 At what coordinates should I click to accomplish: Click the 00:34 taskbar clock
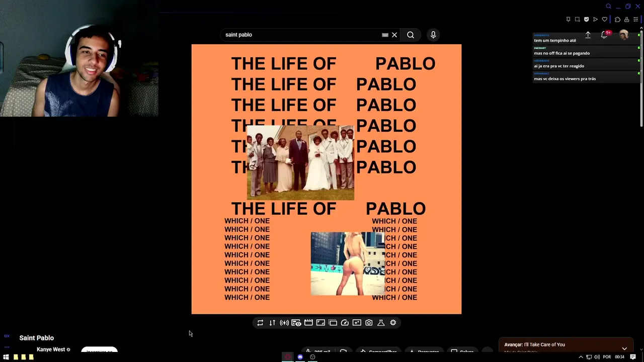[x=619, y=357]
